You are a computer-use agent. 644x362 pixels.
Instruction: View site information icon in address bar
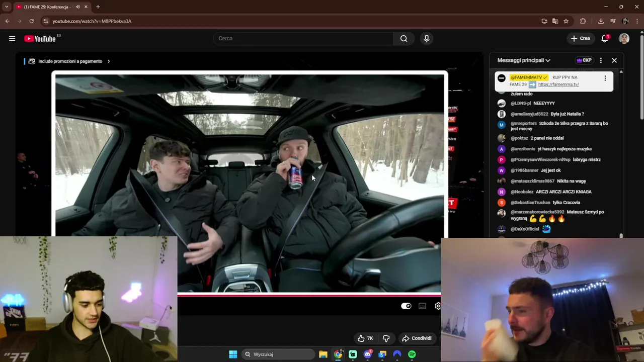(46, 21)
